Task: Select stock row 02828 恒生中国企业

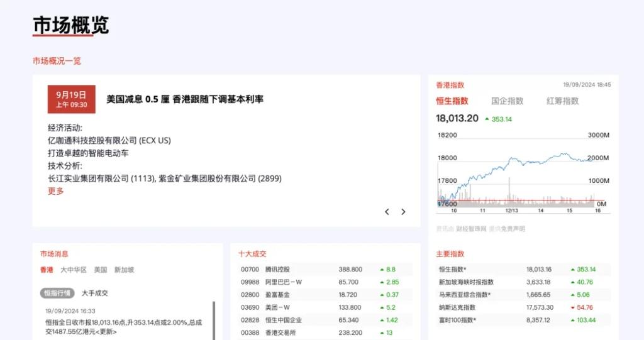Action: point(325,321)
